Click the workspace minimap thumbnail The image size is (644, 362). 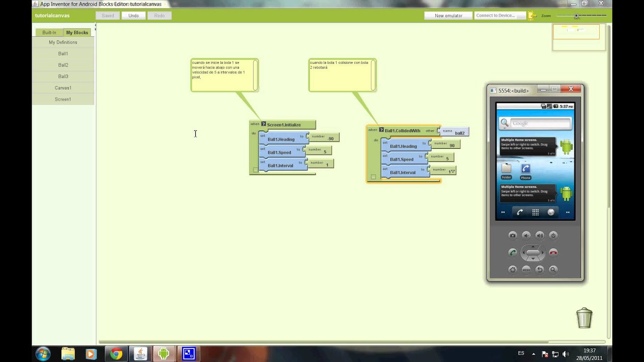(x=579, y=37)
